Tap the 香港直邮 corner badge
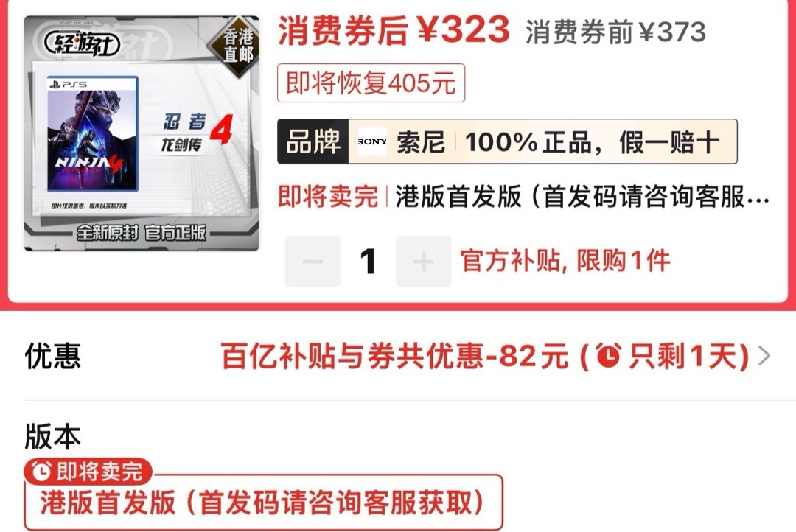The height and width of the screenshot is (532, 796). coord(237,46)
